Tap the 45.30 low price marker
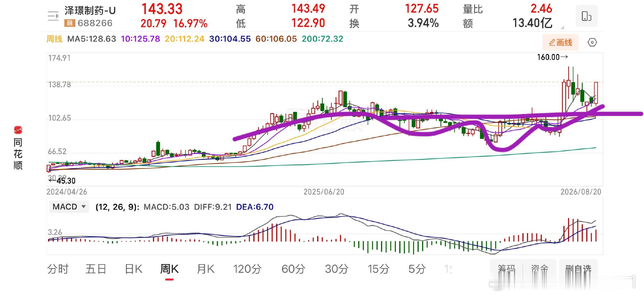Viewport: 644px width, 297px height. tap(62, 181)
